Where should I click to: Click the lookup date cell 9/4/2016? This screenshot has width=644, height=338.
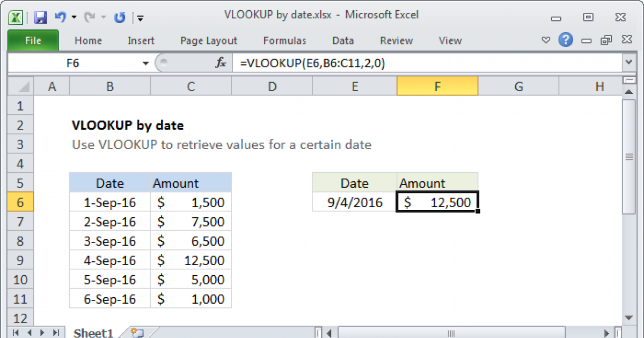coord(355,202)
